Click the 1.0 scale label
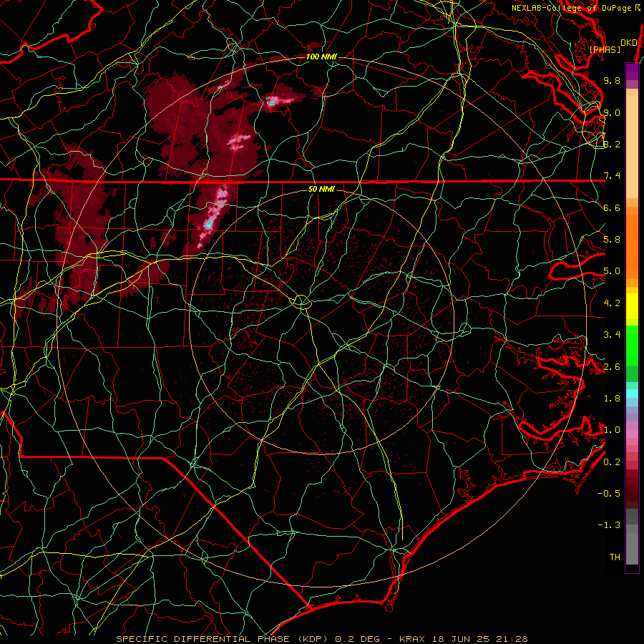 [612, 430]
